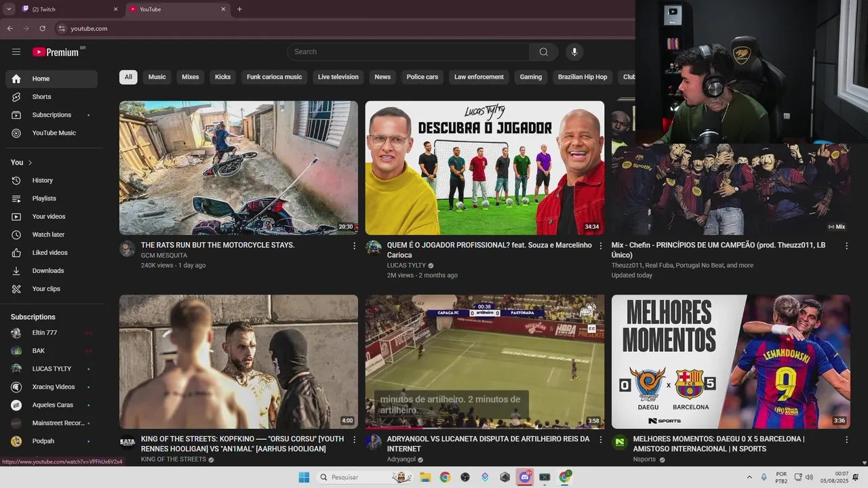Click the search input field
Viewport: 868px width, 488px height.
tap(408, 52)
